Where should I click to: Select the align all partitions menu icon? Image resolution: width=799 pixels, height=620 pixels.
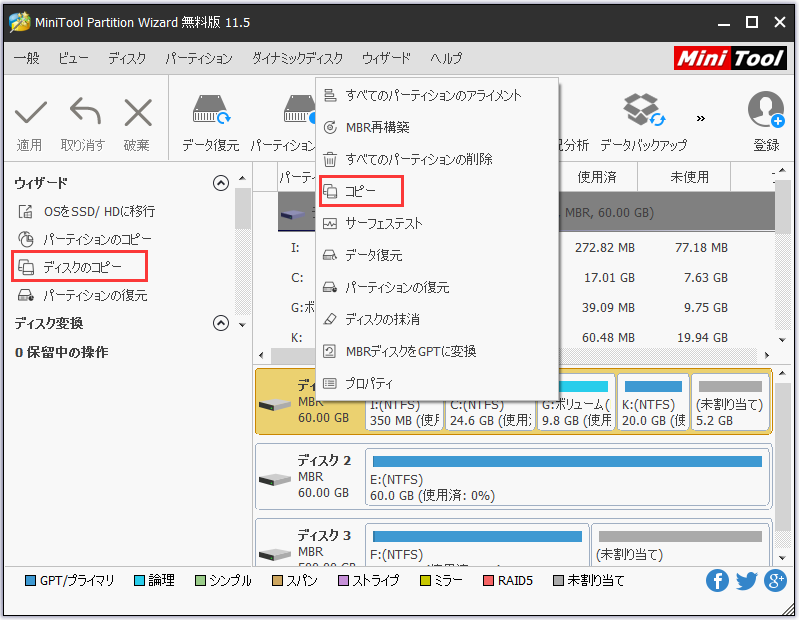(330, 95)
